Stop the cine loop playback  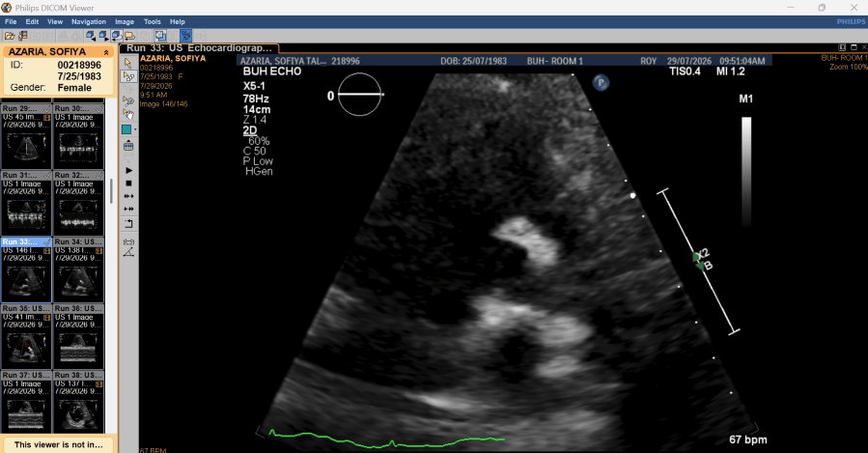128,184
